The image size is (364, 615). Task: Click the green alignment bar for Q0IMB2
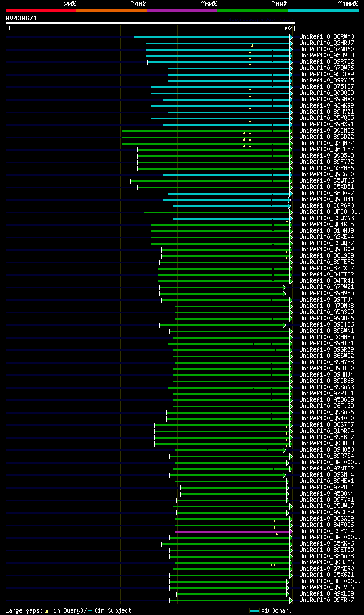pos(206,131)
